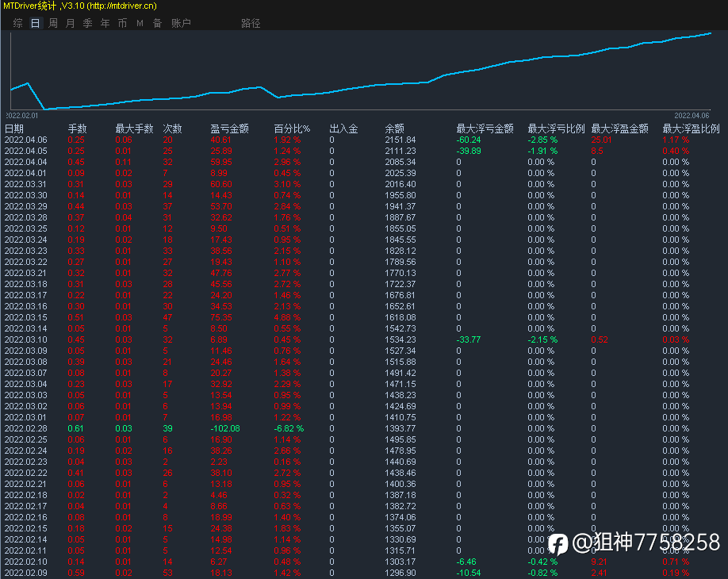Viewport: 728px width, 579px height.
Task: Open the 周 weekly tab
Action: point(53,23)
